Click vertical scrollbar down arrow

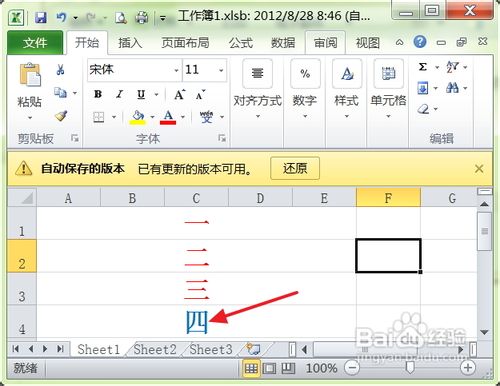pyautogui.click(x=484, y=332)
